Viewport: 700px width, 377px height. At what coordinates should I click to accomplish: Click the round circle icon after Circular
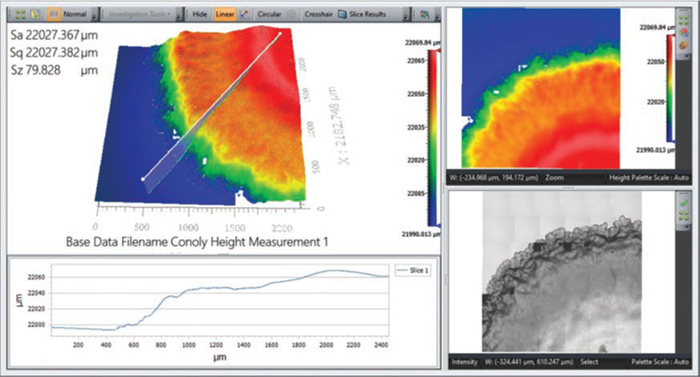pos(291,14)
